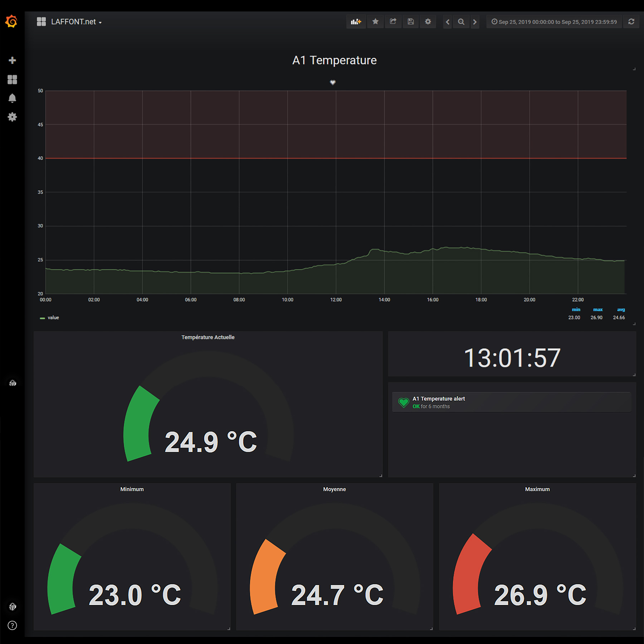The image size is (644, 644).
Task: Open the A1 Temperature panel title menu
Action: pyautogui.click(x=334, y=60)
